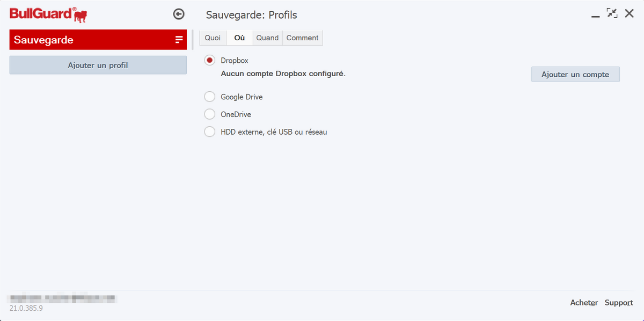Close the BullGuard window
Screen dimensions: 644x321
point(629,13)
